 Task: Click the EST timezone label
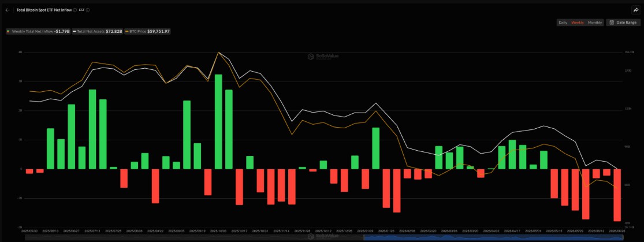point(82,10)
